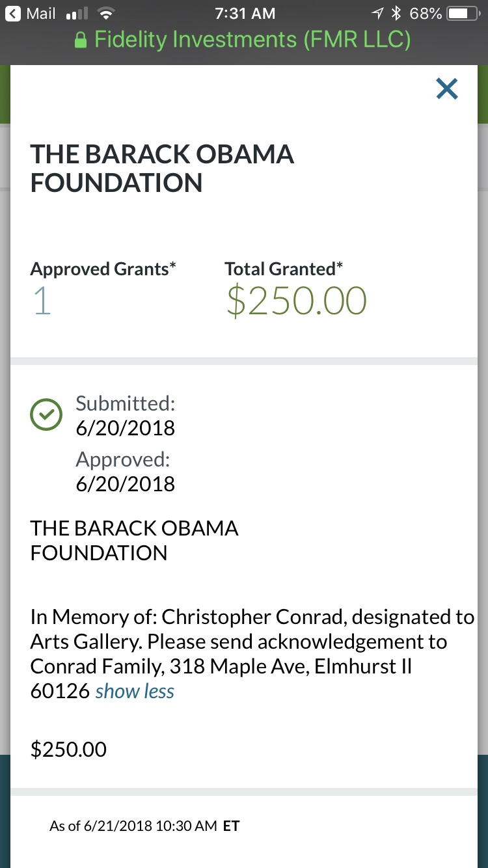Tap THE BARACK OBAMA FOUNDATION bold heading

tap(162, 169)
